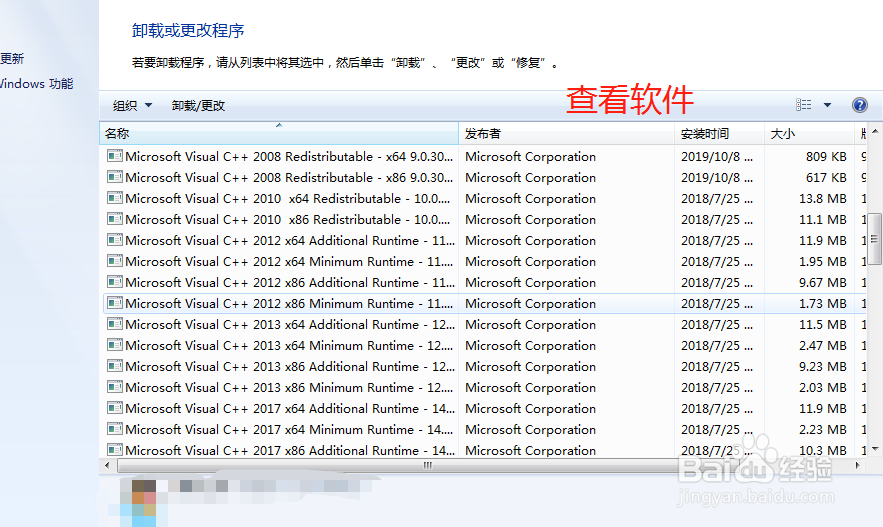Select Visual C++ 2013 x64 Minimum Runtime name
Viewport: 883px width, 527px height.
pos(289,346)
